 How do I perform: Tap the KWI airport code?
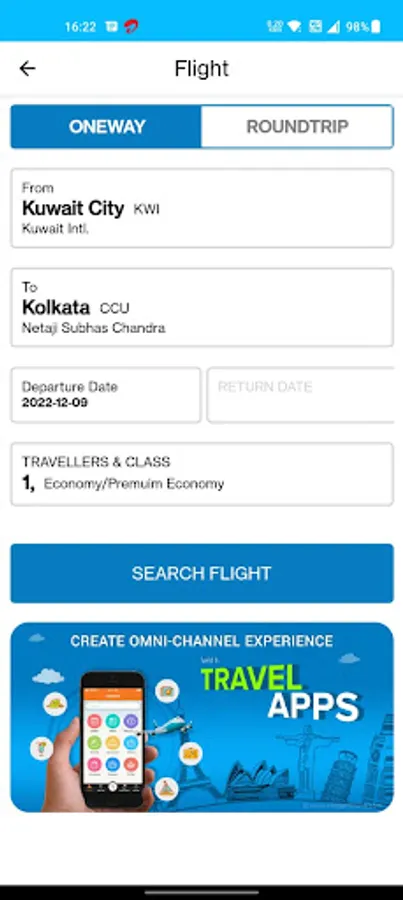(x=146, y=210)
